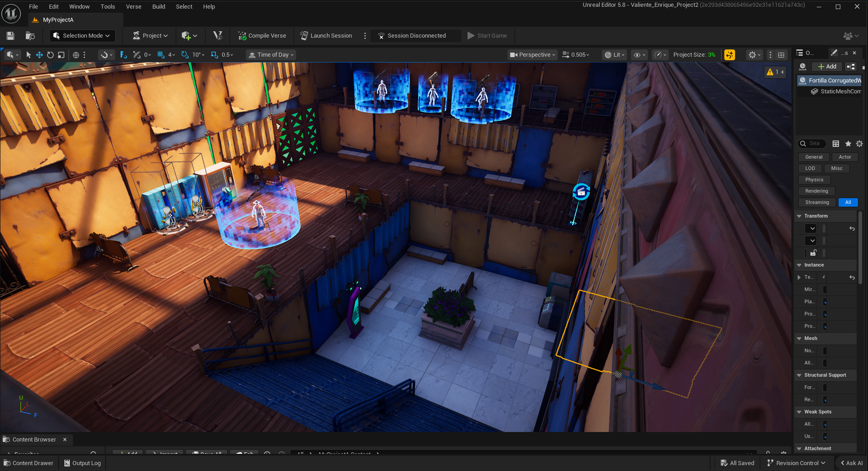Click the Add component button
This screenshot has width=868, height=471.
[827, 67]
